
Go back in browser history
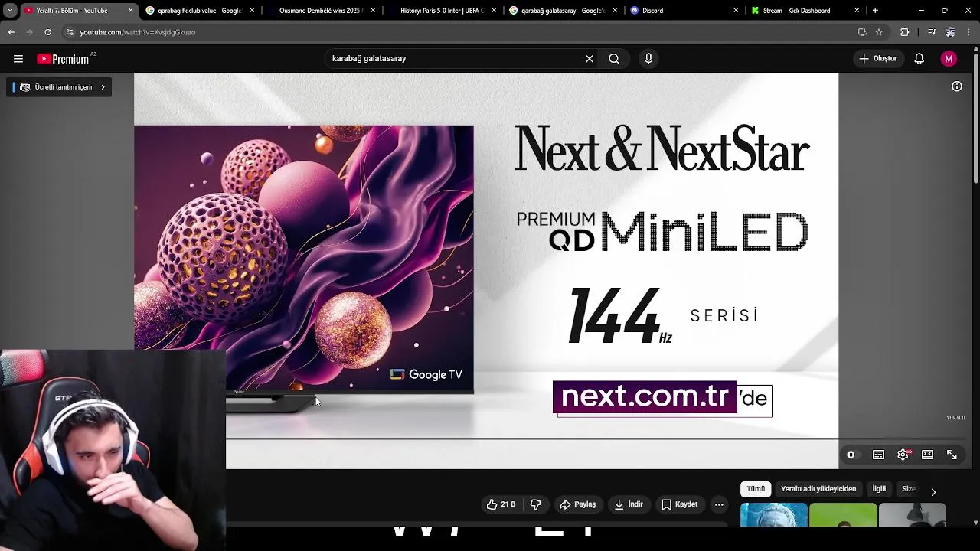[11, 32]
